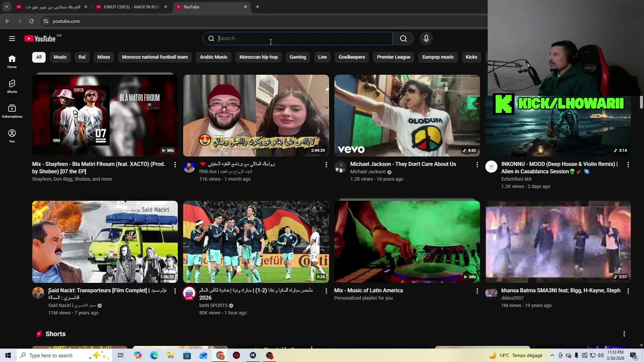Viewport: 644px width, 362px height.
Task: Open Microsoft Edge from the taskbar
Action: tap(154, 355)
